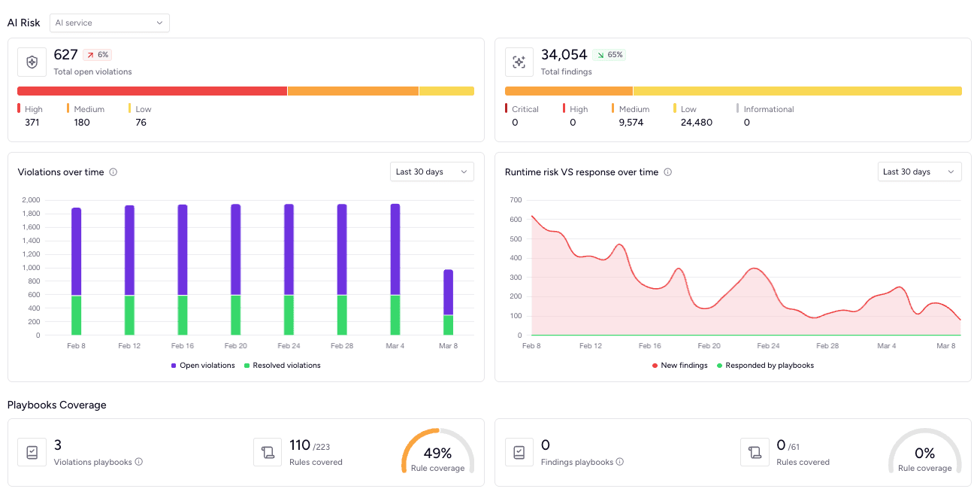Open Last 30 days dropdown in Violations chart
This screenshot has width=980, height=501.
coord(432,172)
